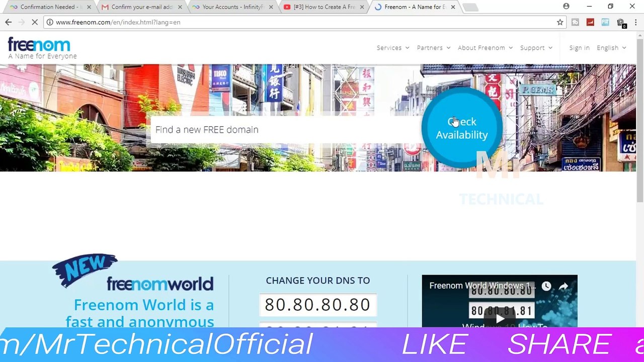View site information icon in address bar

click(50, 22)
